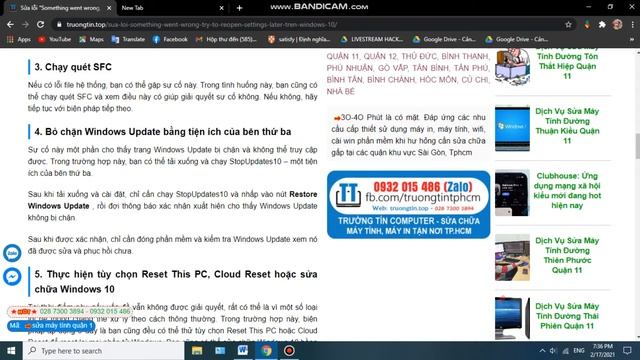The image size is (640, 360).
Task: Open the Windows Start menu
Action: click(x=11, y=351)
